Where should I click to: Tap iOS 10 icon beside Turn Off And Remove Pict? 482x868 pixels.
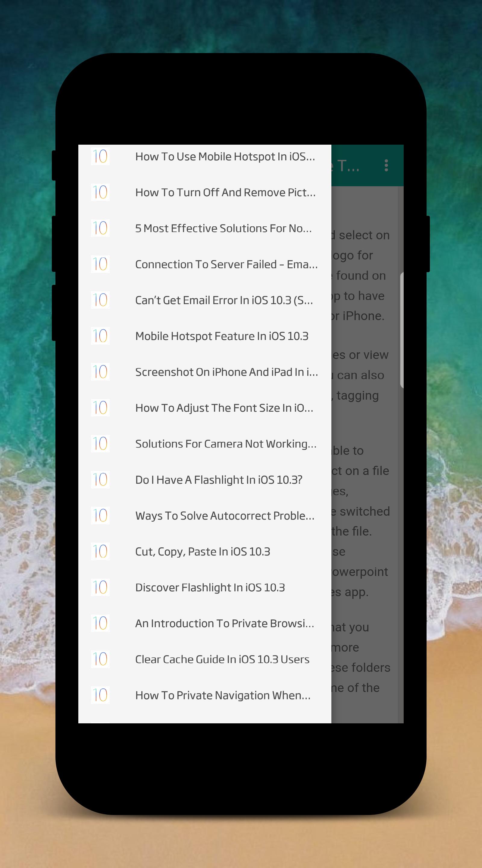coord(100,192)
